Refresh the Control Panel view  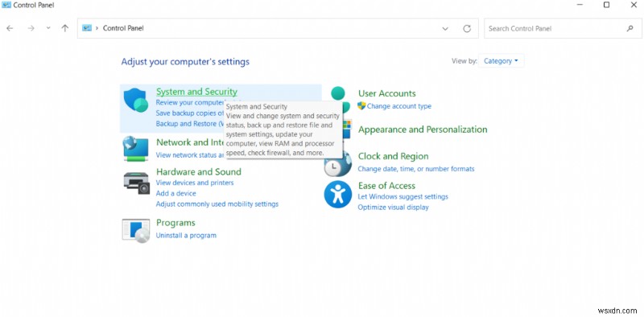point(467,28)
